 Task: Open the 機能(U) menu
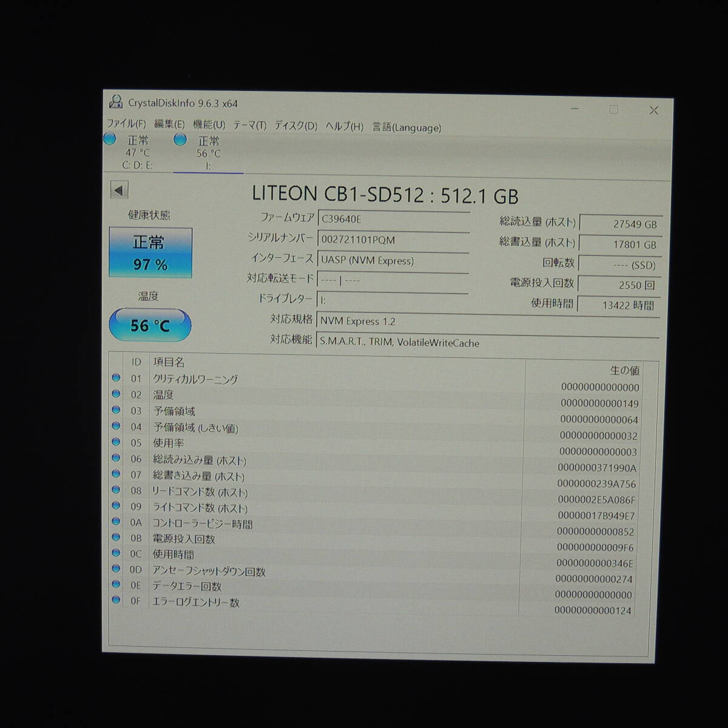[207, 127]
